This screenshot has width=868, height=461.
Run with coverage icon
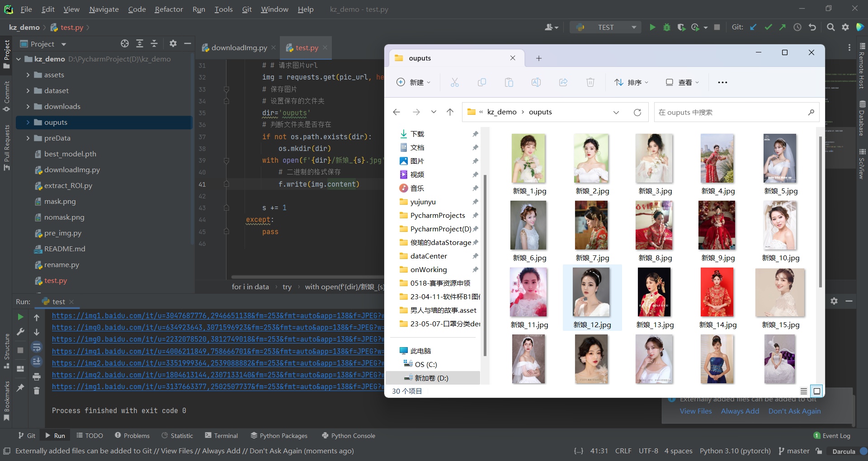coord(681,27)
